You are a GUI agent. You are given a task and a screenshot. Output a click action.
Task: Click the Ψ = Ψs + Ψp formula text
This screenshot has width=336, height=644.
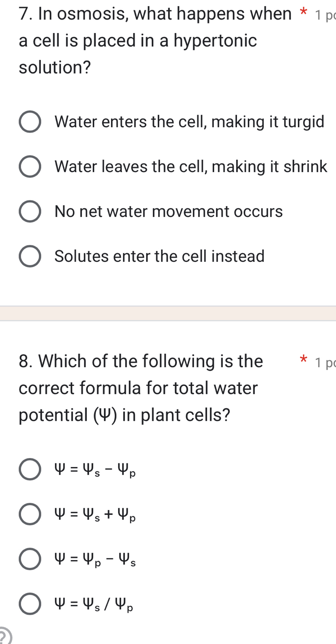95,514
